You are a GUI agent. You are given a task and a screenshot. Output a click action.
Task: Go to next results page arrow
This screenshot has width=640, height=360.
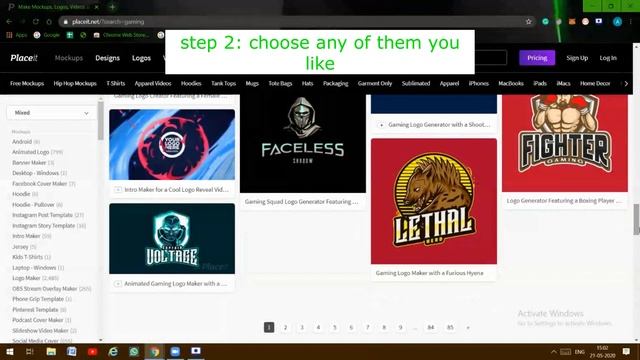coord(468,327)
